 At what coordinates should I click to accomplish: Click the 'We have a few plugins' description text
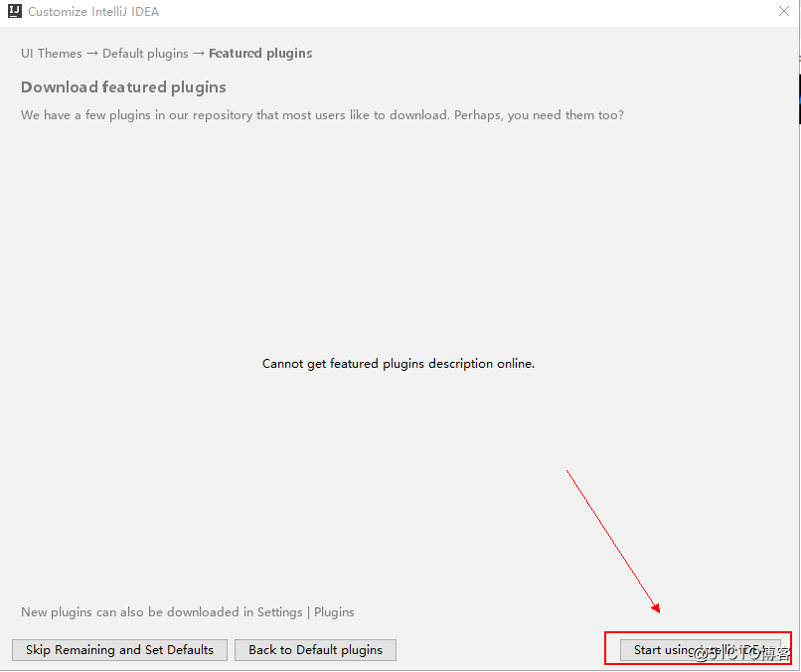(x=322, y=115)
